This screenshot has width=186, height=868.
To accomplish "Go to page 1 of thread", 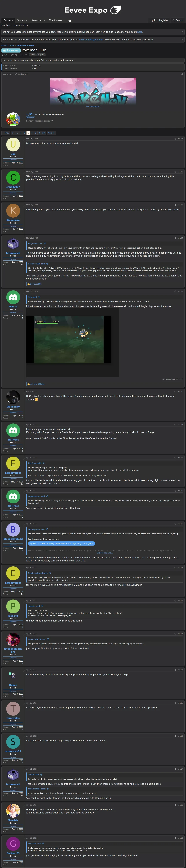I will pyautogui.click(x=13, y=133).
